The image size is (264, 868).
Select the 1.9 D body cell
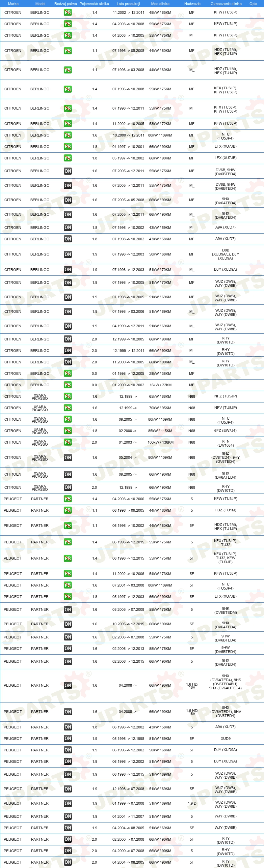point(192,804)
